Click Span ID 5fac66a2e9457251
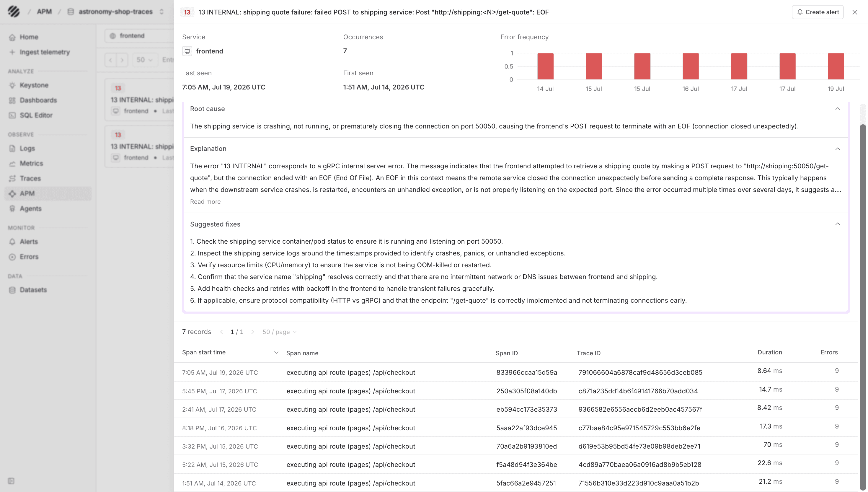 [526, 483]
